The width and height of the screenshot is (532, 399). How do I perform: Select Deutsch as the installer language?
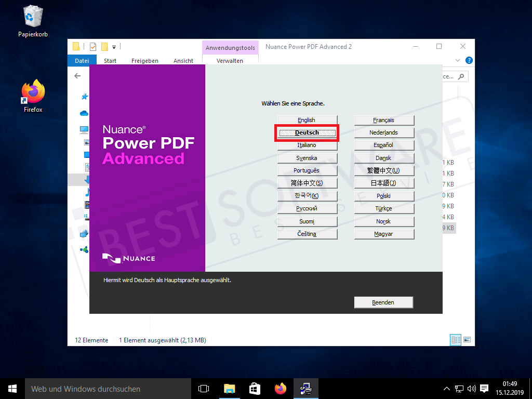[307, 132]
